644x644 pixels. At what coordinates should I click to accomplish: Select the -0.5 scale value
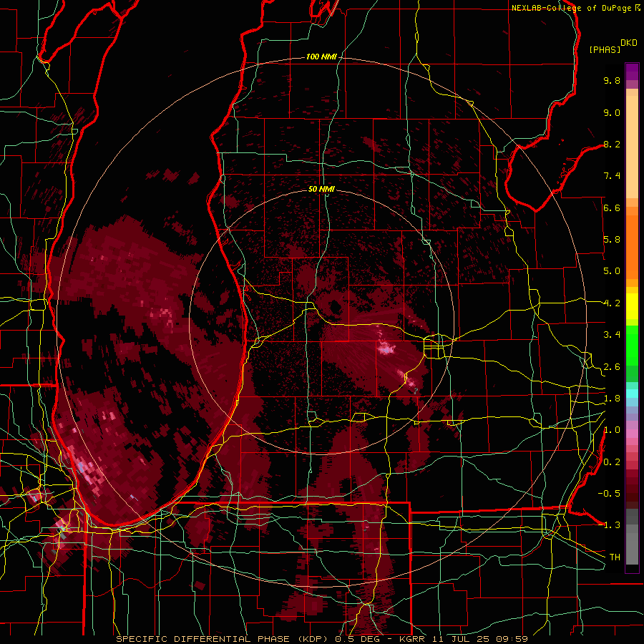609,494
